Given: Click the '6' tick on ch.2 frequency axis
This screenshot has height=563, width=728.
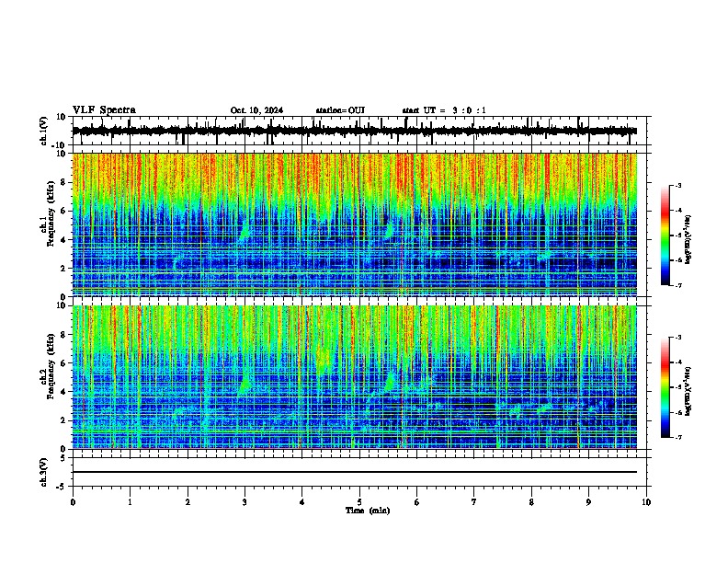Looking at the screenshot, I should coord(63,363).
